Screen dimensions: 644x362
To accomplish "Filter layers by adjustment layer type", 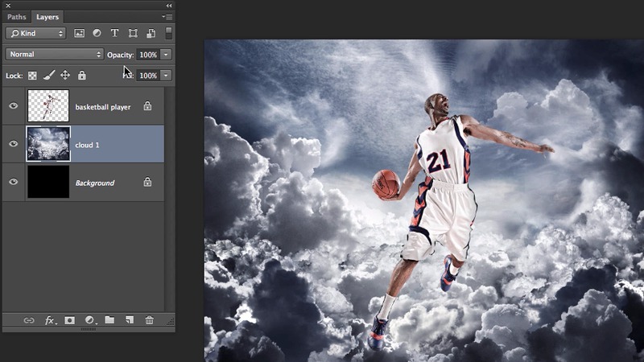I will 97,33.
